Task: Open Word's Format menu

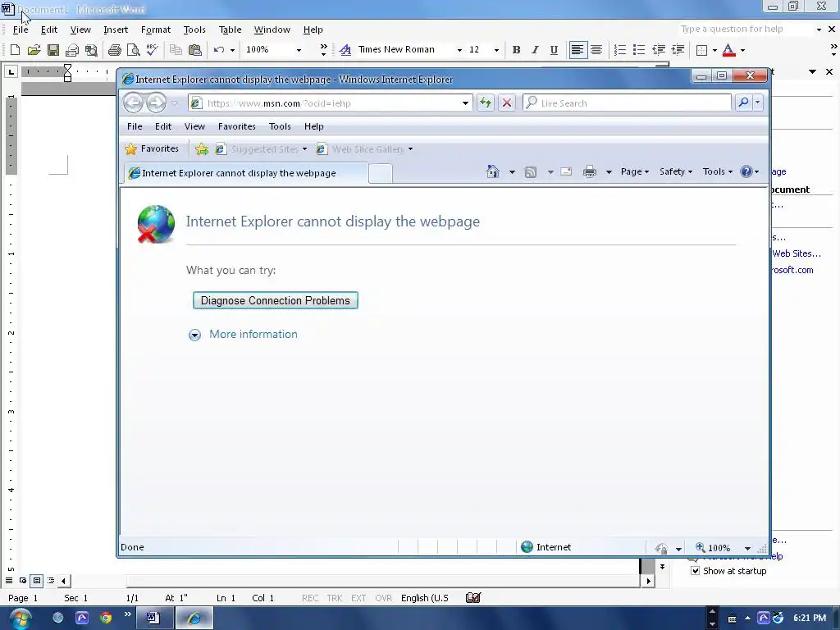Action: (155, 30)
